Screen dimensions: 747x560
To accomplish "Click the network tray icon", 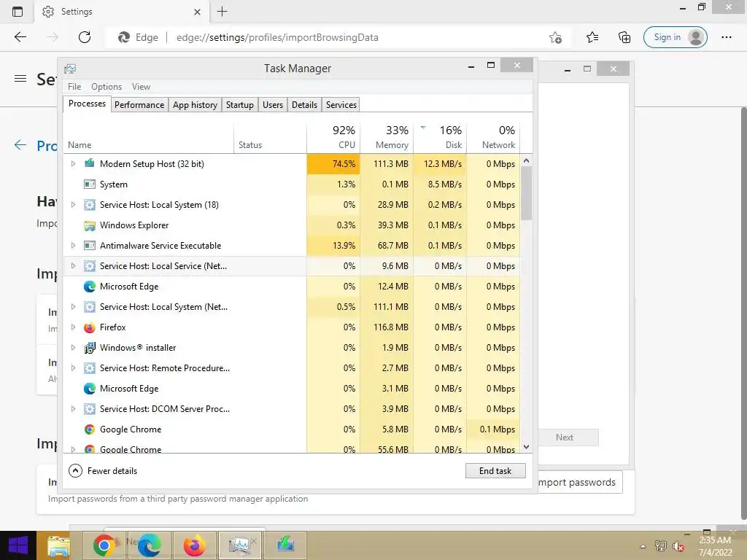I will point(661,546).
